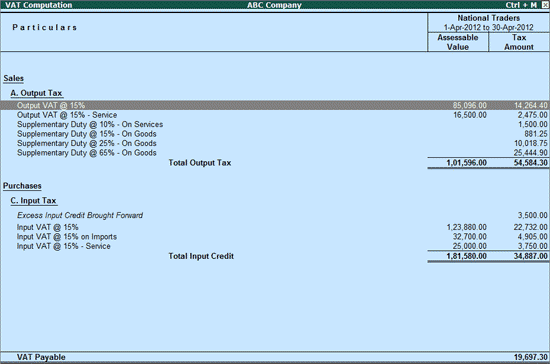
Task: Select Supplementary Duty @ 15% - On Goods
Action: tap(275, 134)
